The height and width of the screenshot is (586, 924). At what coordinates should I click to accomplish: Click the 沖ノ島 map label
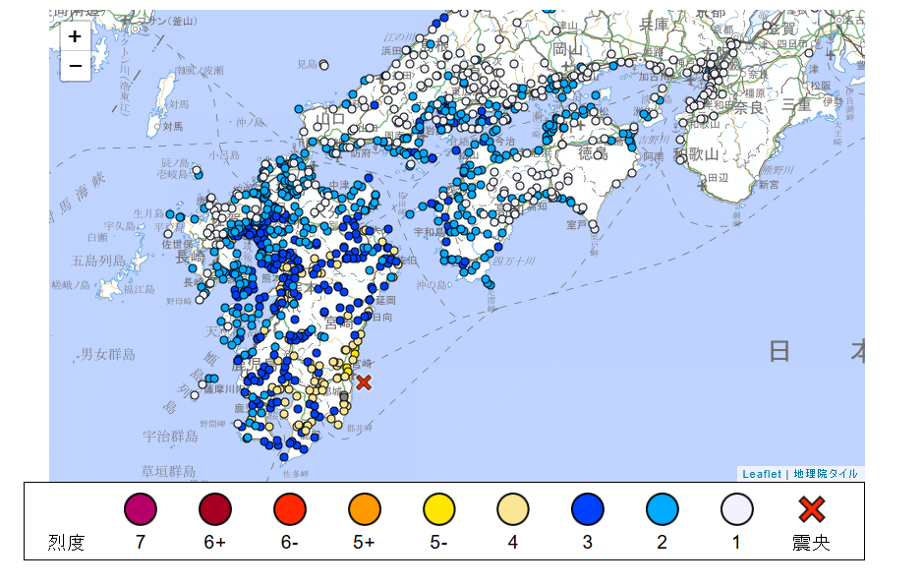click(x=251, y=122)
